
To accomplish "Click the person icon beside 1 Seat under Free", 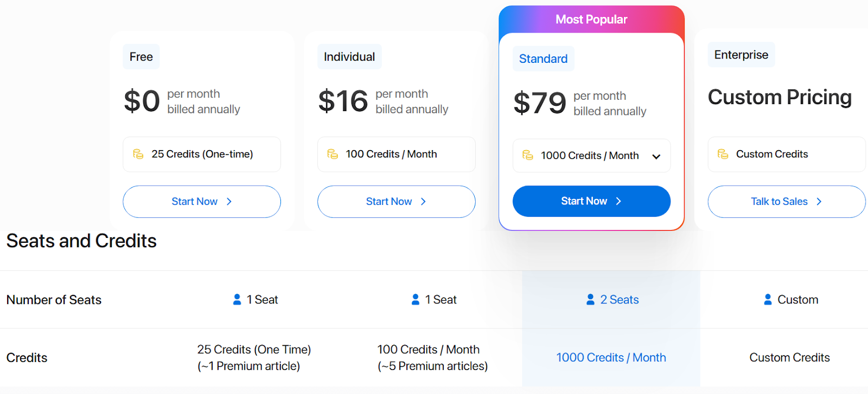I will [x=236, y=299].
